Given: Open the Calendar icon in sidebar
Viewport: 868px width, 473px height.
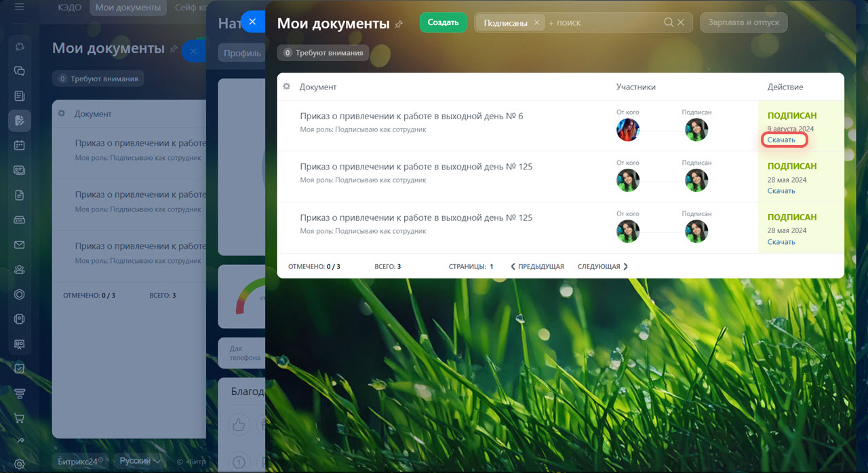Looking at the screenshot, I should [20, 145].
